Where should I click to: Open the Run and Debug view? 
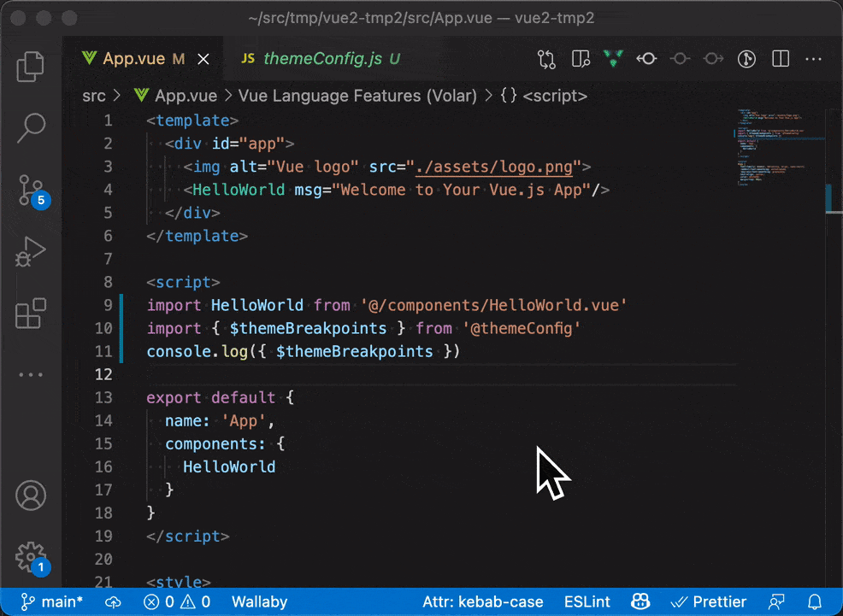tap(31, 252)
